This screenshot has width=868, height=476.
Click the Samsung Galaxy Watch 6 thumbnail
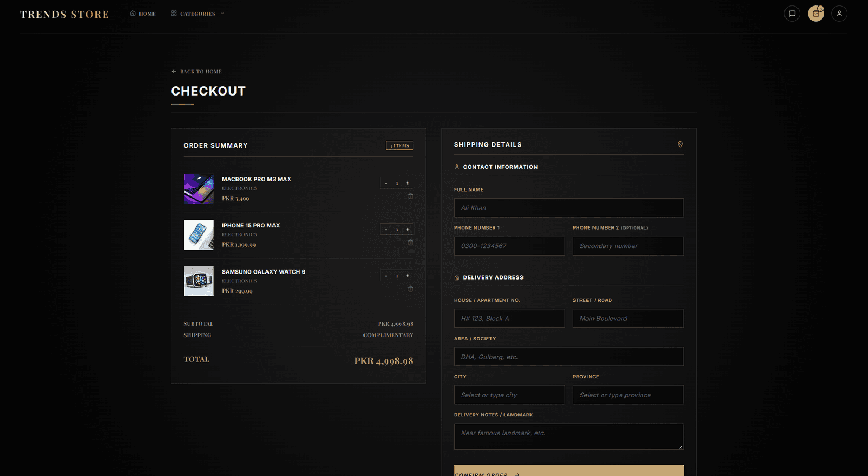point(199,281)
